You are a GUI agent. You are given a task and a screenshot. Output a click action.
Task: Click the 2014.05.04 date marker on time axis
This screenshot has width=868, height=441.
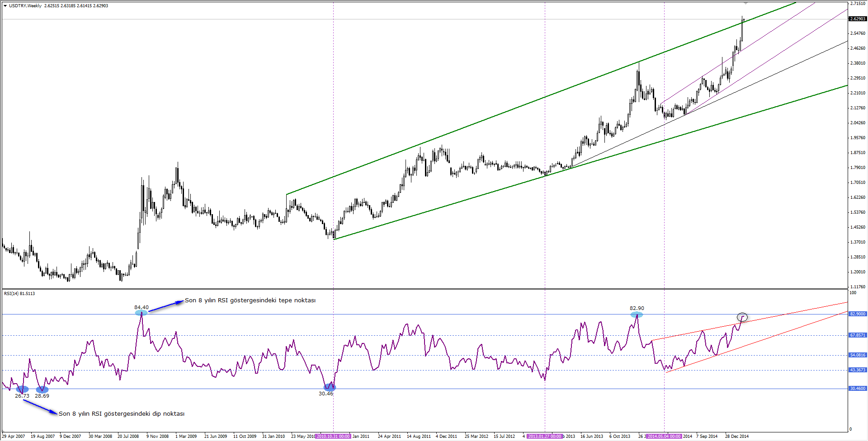click(664, 436)
